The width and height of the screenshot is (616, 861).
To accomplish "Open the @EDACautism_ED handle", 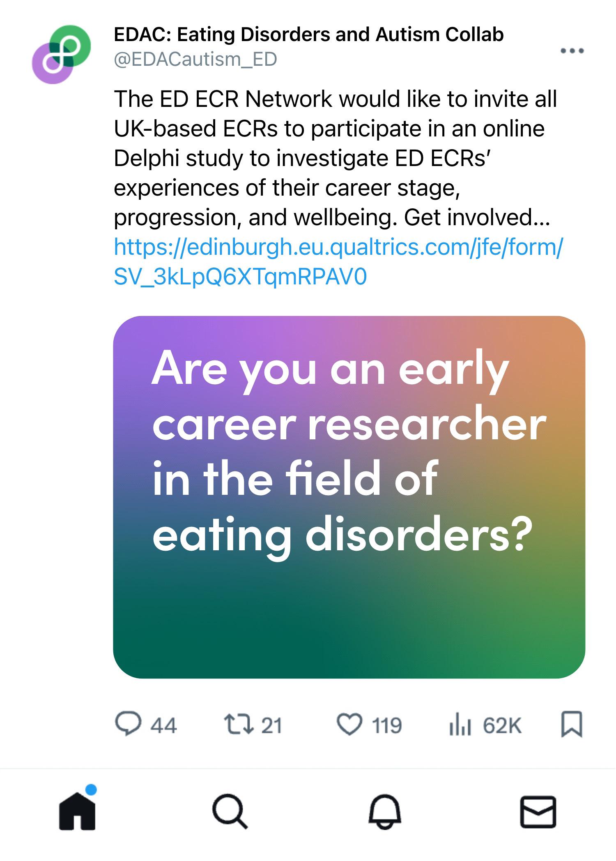I will (195, 60).
